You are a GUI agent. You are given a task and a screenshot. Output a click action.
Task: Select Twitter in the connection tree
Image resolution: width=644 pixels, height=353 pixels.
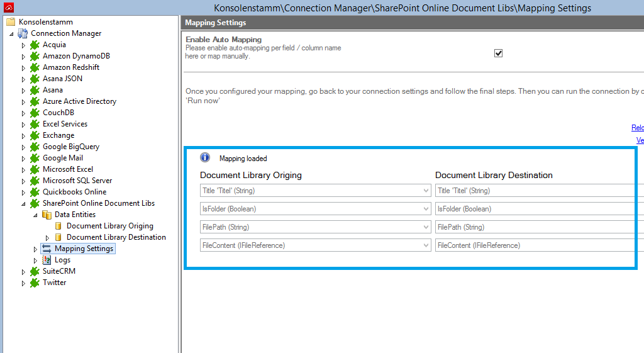pyautogui.click(x=54, y=283)
